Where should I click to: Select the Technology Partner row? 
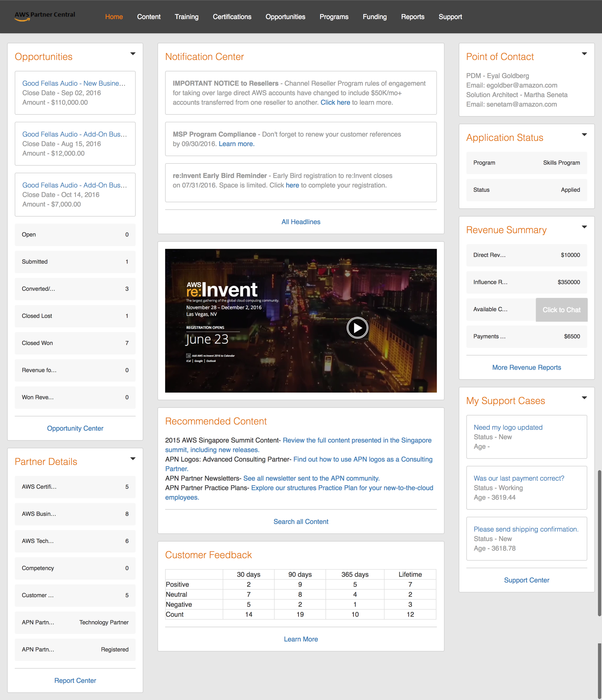tap(75, 622)
